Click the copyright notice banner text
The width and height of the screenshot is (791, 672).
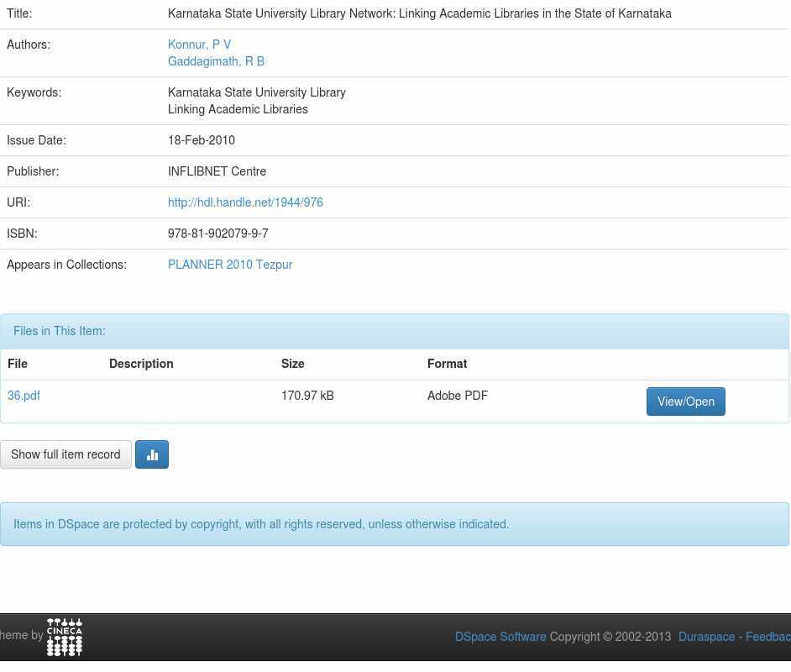(261, 524)
